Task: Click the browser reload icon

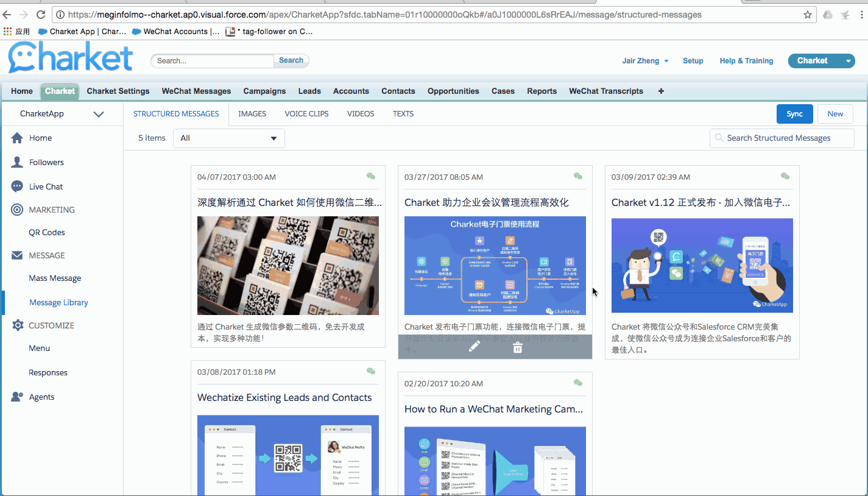Action: (41, 15)
